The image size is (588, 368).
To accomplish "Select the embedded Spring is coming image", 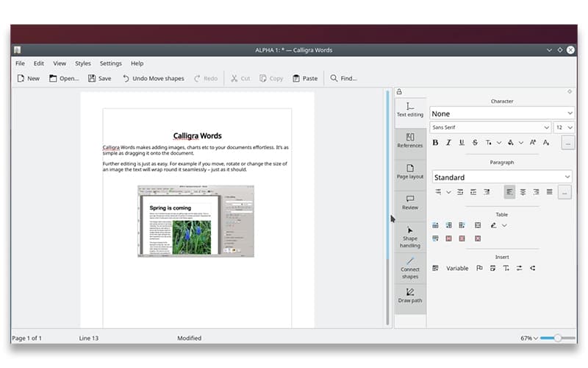I will point(196,222).
